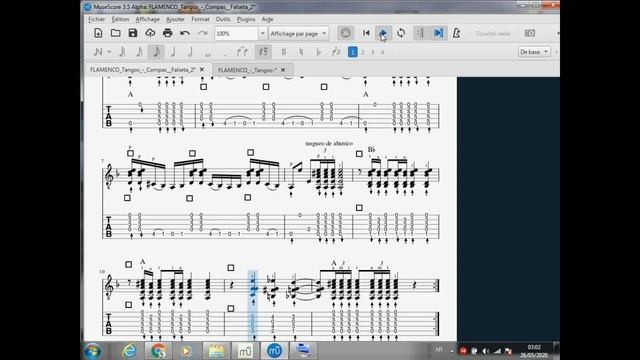Add a tie to selected note
640x360 pixels.
coord(242,52)
